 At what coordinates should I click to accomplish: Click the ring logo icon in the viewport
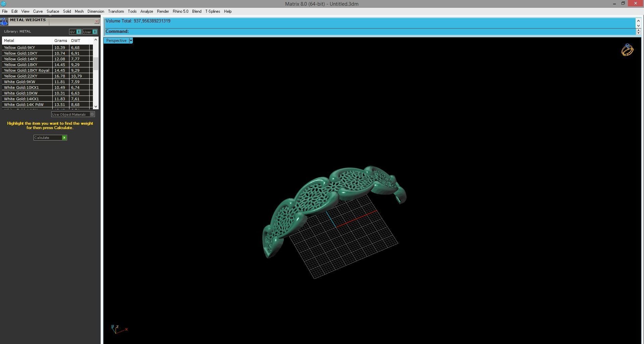(x=627, y=50)
